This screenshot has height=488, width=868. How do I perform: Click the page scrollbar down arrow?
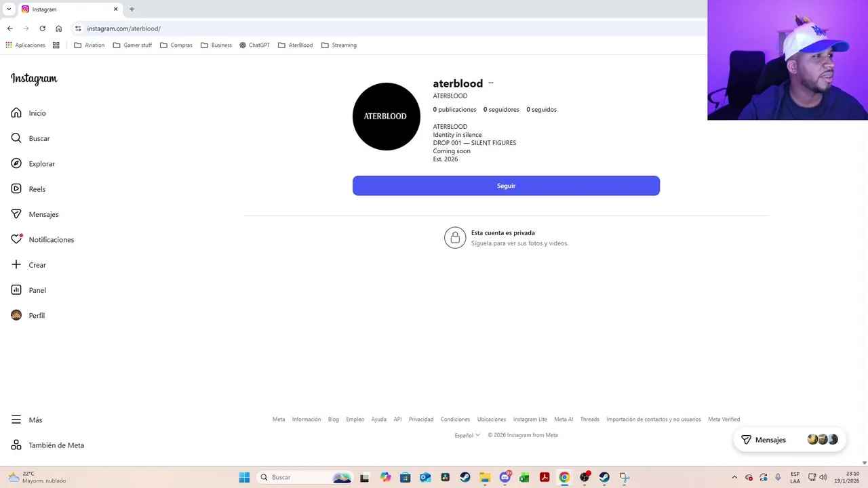pyautogui.click(x=864, y=463)
